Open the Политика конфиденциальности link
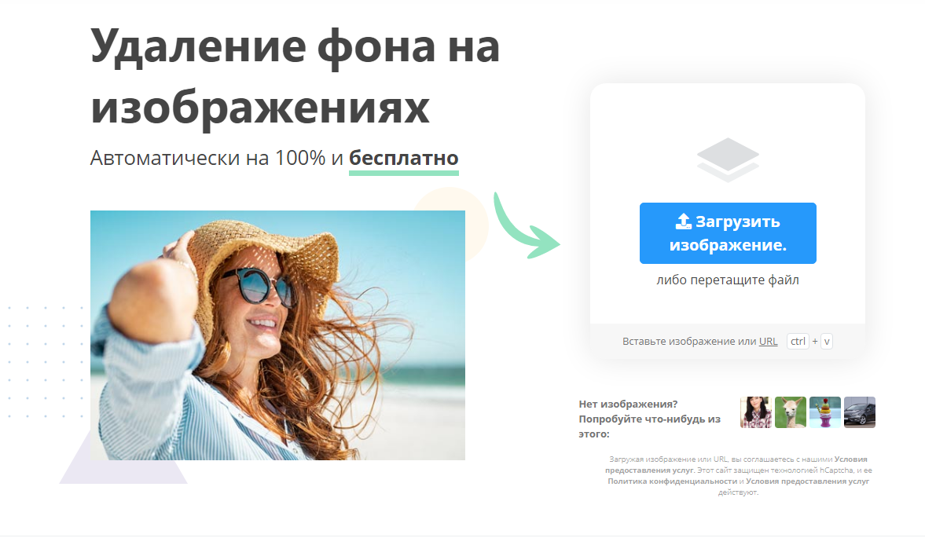The image size is (925, 560). pos(673,481)
